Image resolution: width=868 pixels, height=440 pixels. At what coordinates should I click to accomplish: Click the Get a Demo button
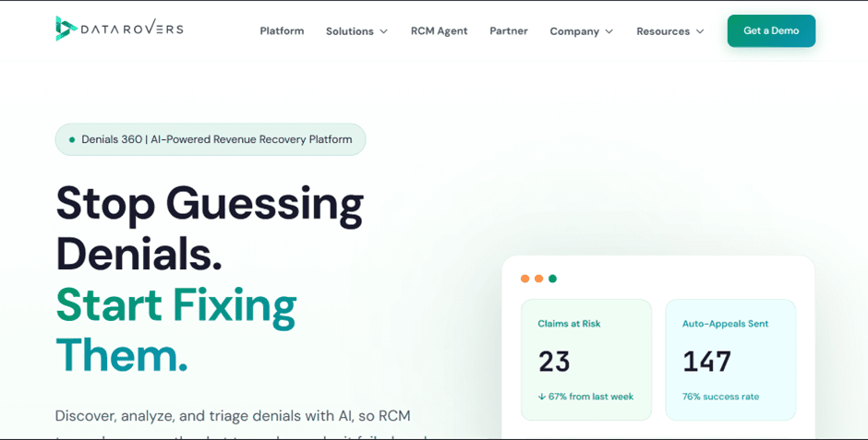click(x=771, y=31)
